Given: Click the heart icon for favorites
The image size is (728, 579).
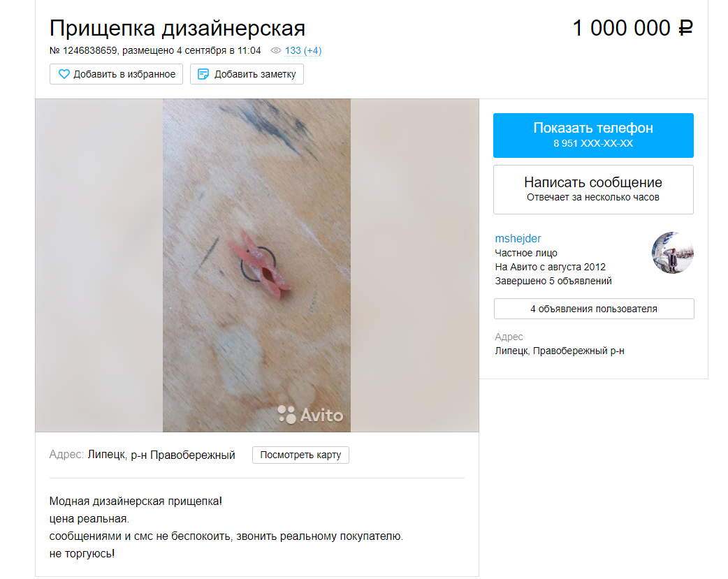Looking at the screenshot, I should (64, 74).
